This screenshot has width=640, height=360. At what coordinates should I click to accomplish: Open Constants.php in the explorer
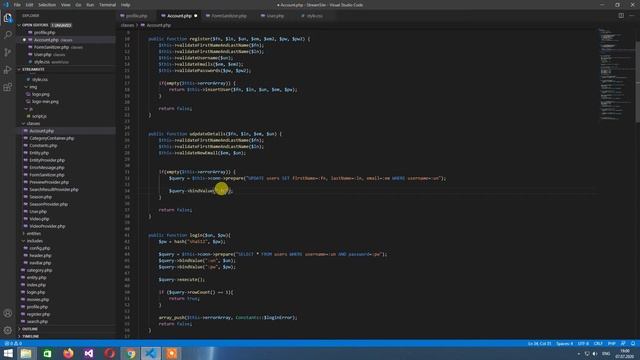[43, 146]
